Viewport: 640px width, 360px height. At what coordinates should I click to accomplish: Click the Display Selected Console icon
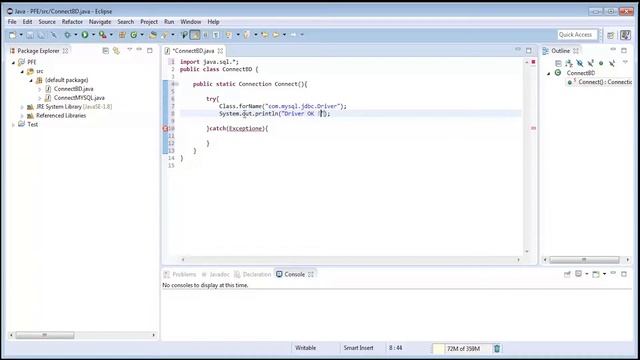pos(578,274)
